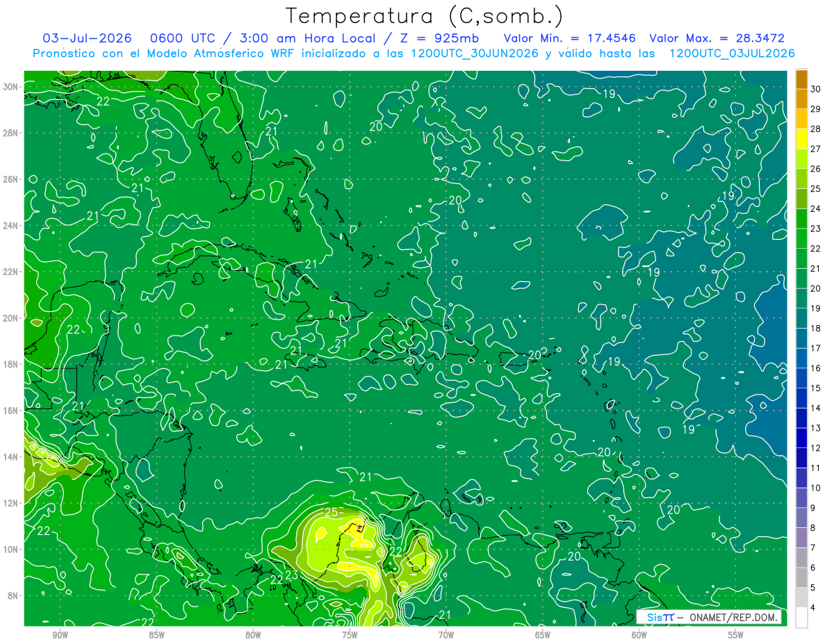Click the "30" value on the color legend
Image resolution: width=834 pixels, height=644 pixels.
(816, 89)
